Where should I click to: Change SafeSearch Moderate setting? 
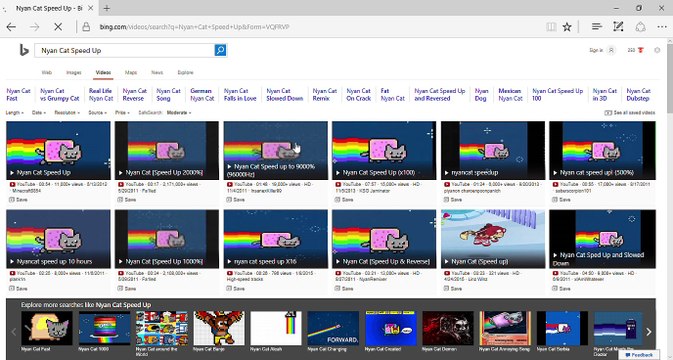point(179,113)
